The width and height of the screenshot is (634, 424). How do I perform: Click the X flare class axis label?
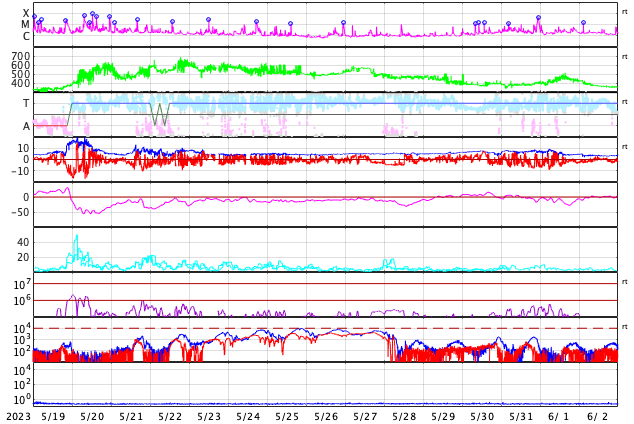click(x=26, y=13)
